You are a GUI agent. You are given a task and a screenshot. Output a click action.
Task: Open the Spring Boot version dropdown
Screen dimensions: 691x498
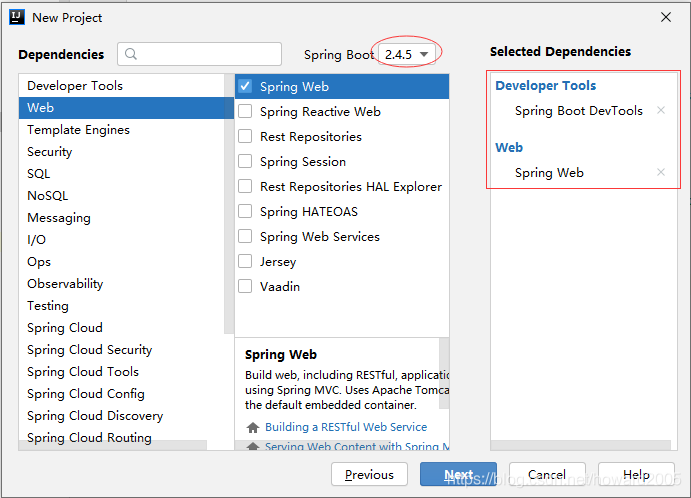pyautogui.click(x=408, y=54)
